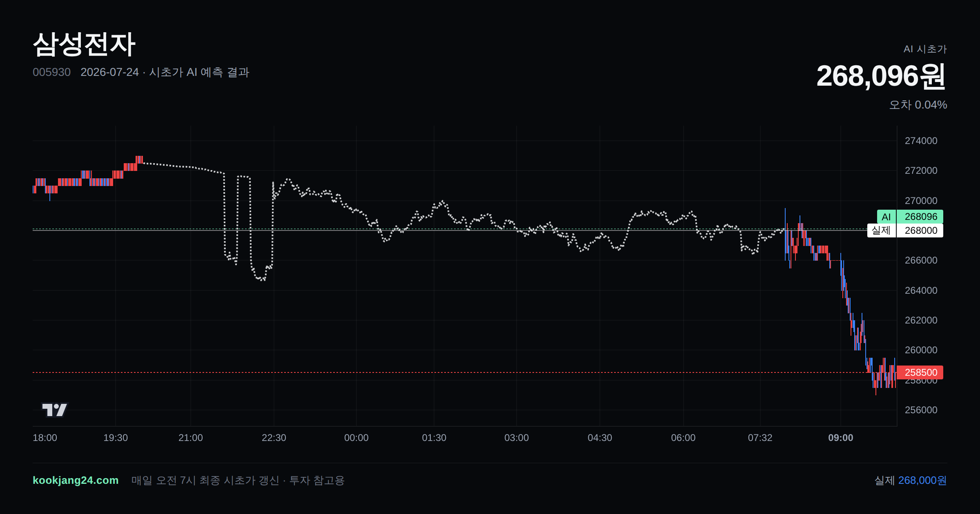Click the 262000 price axis label
This screenshot has height=514, width=980.
[921, 320]
